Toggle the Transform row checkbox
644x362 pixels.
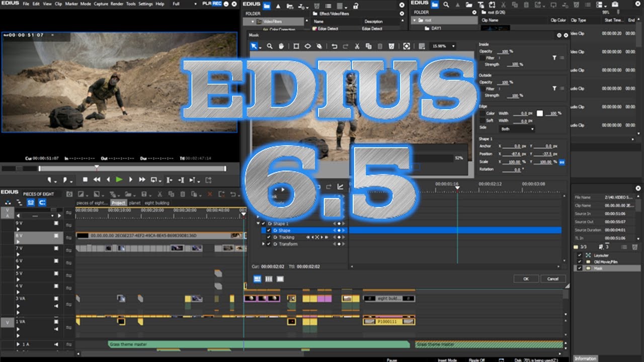269,244
